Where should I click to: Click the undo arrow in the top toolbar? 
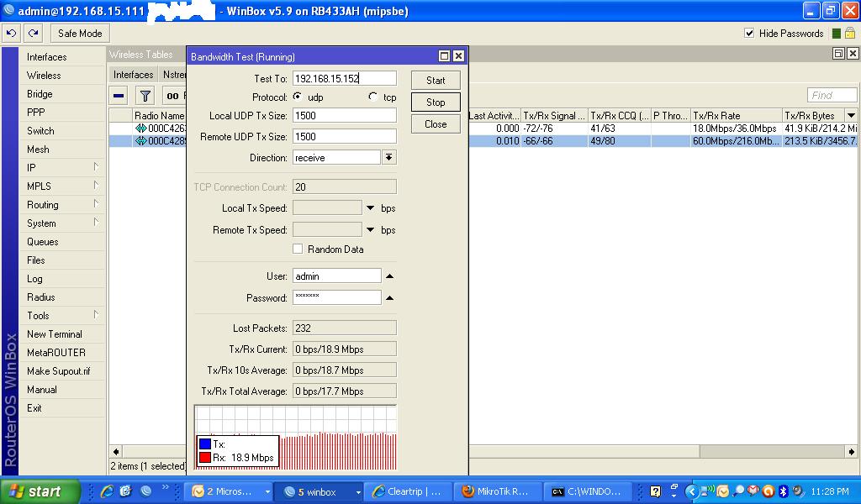click(10, 33)
